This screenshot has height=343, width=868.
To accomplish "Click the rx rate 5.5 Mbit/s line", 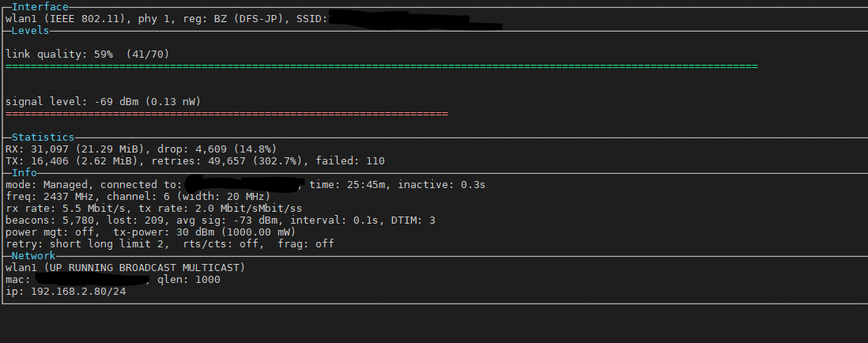I will (x=154, y=209).
